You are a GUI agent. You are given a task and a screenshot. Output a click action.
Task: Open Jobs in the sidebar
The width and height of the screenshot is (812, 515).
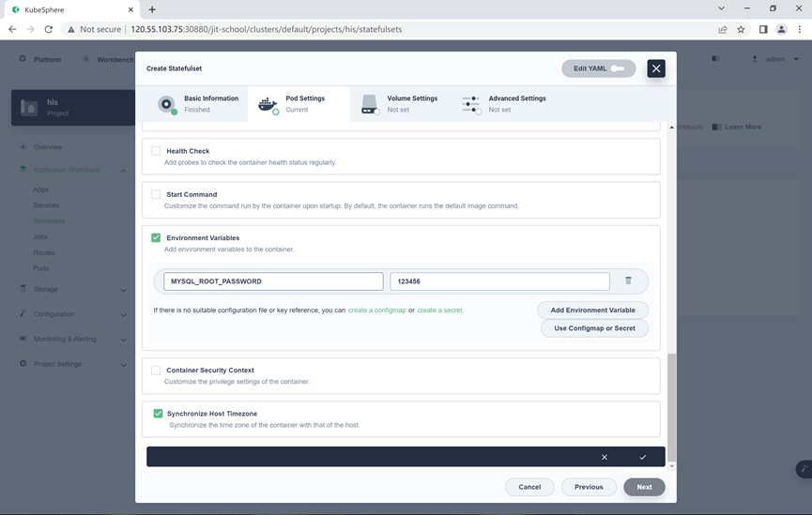(40, 236)
